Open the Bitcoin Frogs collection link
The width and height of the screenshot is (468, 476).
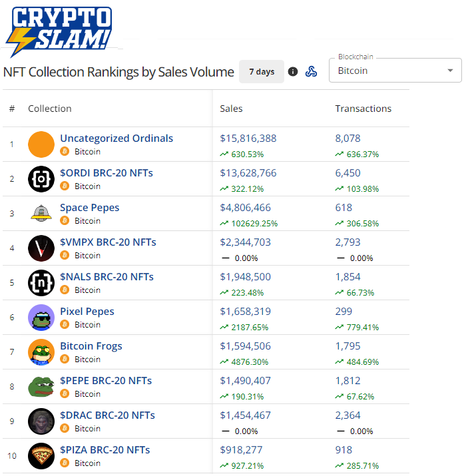91,346
